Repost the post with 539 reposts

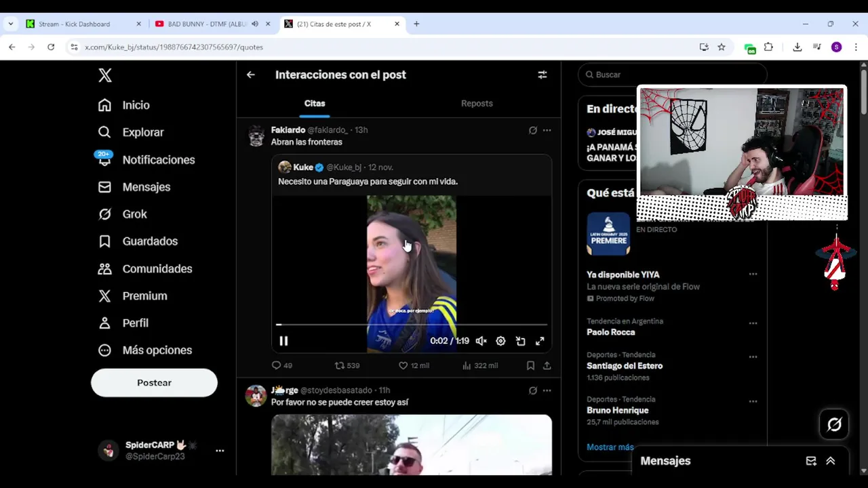point(347,365)
